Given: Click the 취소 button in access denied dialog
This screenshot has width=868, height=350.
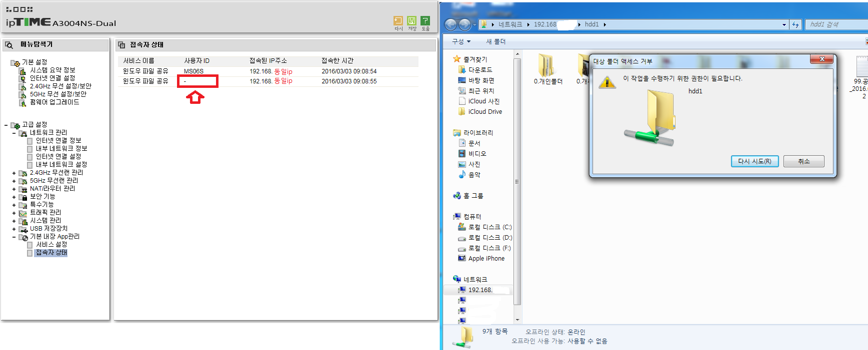Looking at the screenshot, I should (803, 161).
